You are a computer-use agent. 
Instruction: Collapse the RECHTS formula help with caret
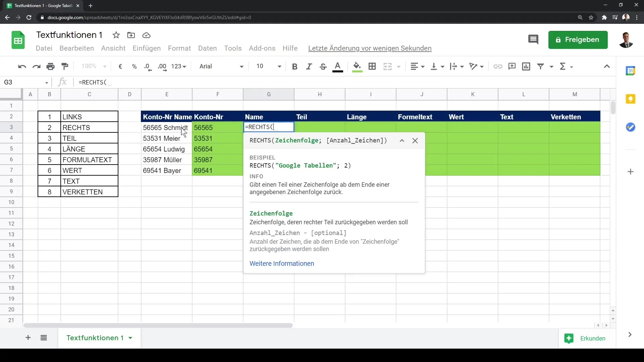click(402, 141)
